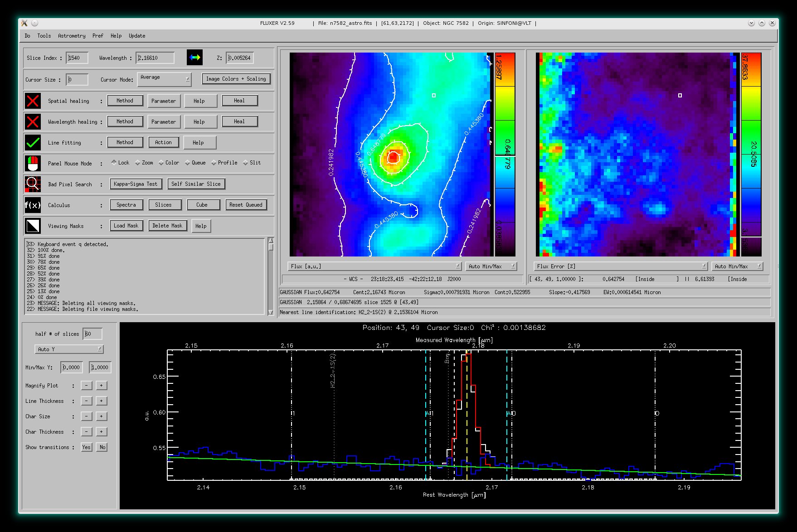
Task: Open the Pref menu
Action: click(x=98, y=36)
